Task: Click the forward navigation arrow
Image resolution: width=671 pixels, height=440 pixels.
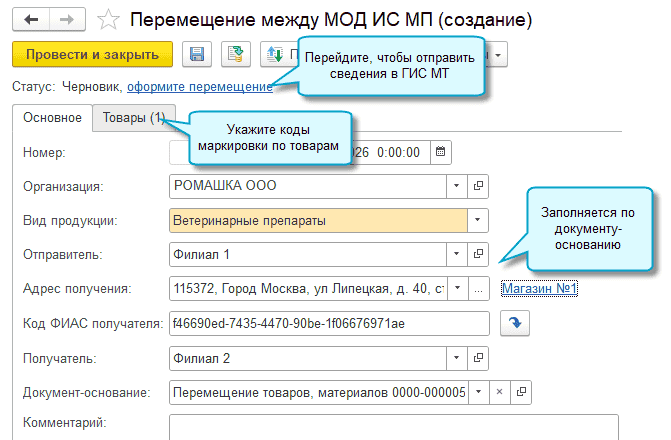Action: click(65, 19)
